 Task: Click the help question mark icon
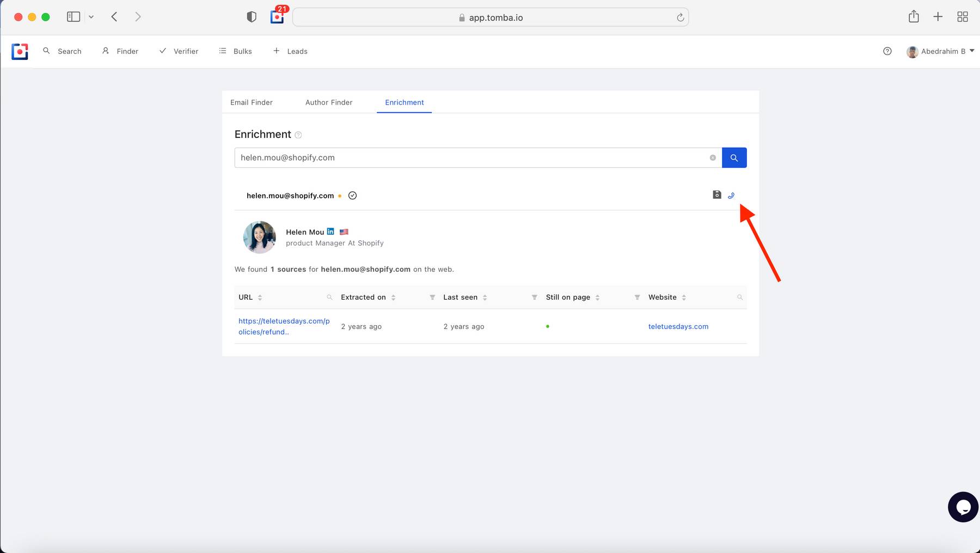[x=887, y=51]
